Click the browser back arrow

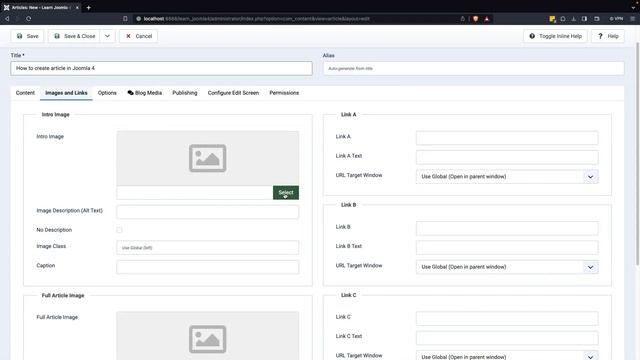tap(7, 19)
